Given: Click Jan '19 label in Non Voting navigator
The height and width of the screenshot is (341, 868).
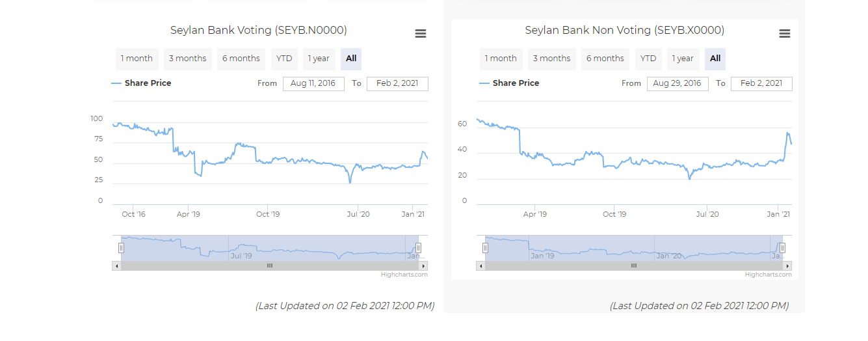Looking at the screenshot, I should tap(542, 256).
